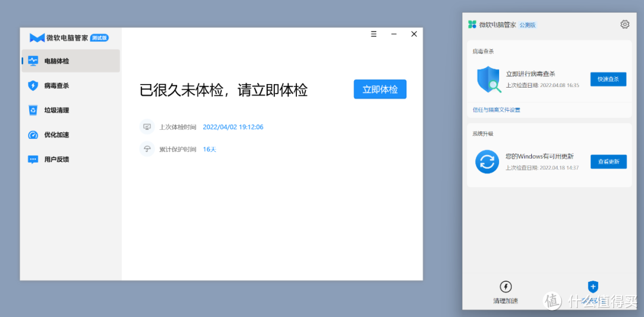Click the scan date 2022.04.08 16:35 text
This screenshot has height=317, width=644.
click(x=558, y=85)
